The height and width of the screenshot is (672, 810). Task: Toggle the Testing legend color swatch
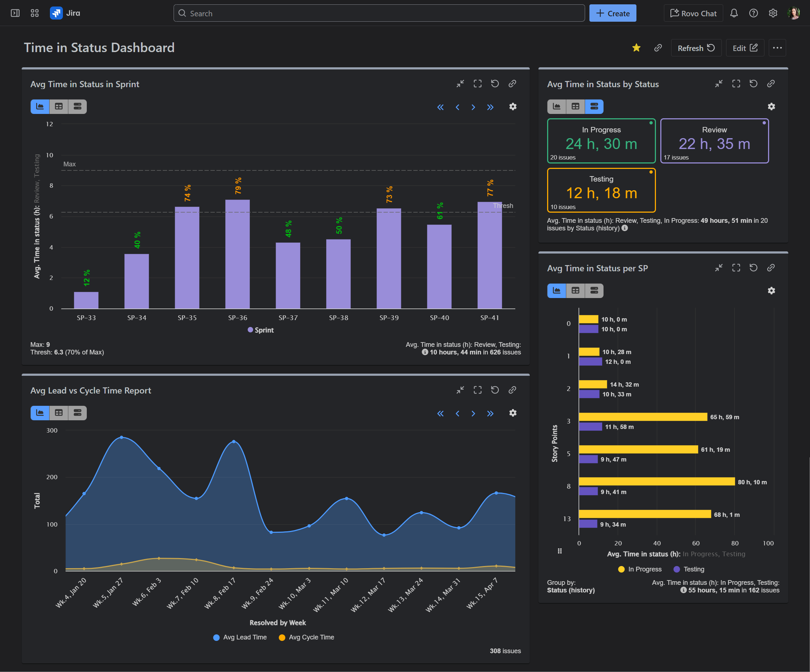pos(677,569)
